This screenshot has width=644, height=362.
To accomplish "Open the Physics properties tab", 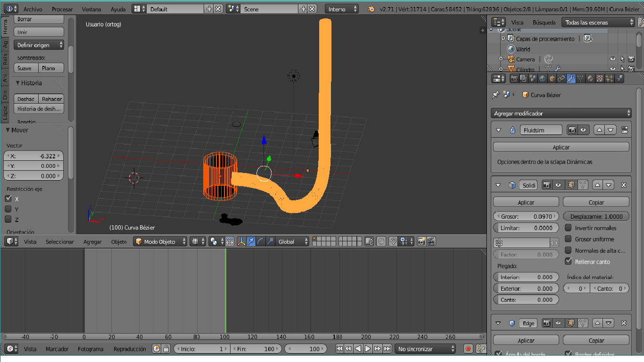I will coord(619,79).
